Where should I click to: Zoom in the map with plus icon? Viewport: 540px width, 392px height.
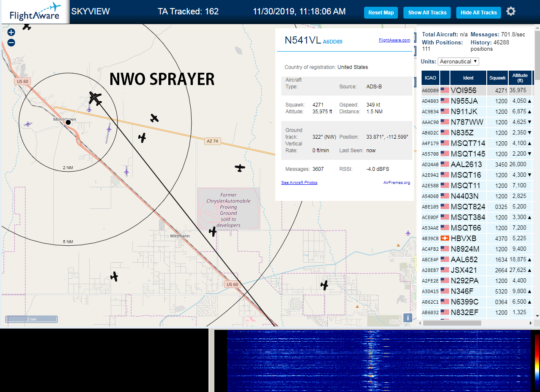point(11,32)
